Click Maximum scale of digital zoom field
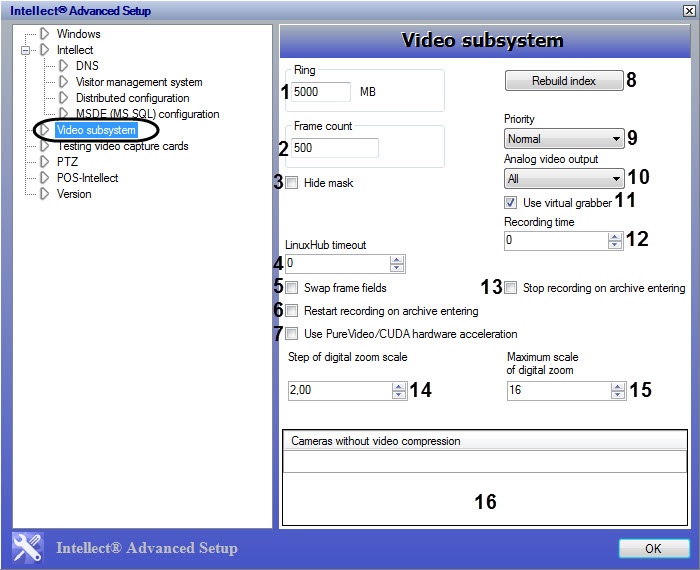The width and height of the screenshot is (700, 570). (x=559, y=390)
